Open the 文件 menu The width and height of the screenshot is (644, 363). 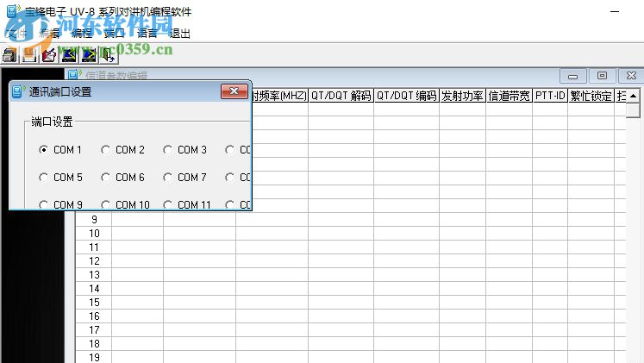[x=17, y=34]
